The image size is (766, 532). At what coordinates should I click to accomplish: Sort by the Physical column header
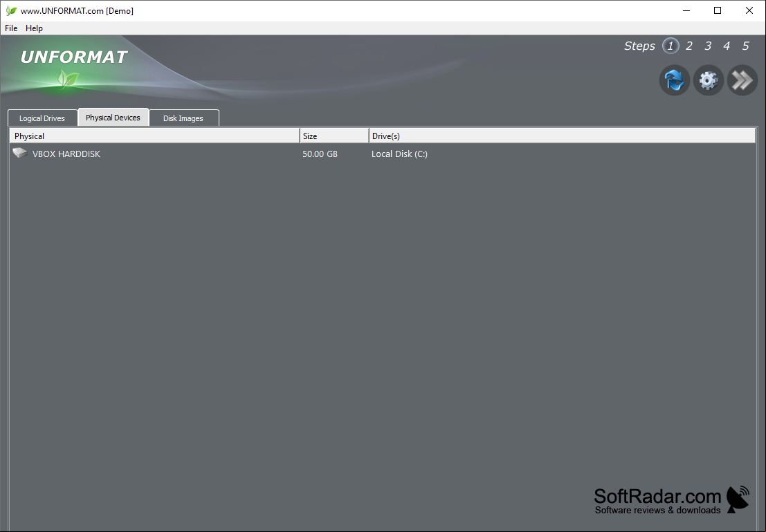(154, 136)
